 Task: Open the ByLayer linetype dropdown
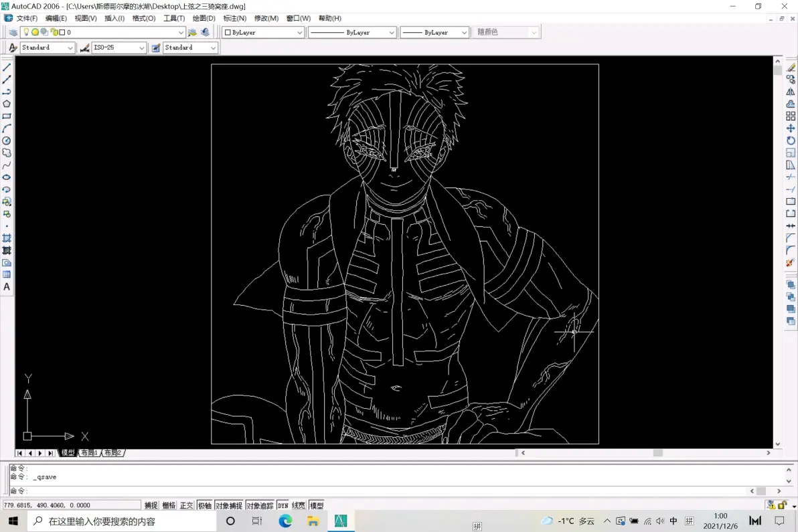(x=351, y=32)
